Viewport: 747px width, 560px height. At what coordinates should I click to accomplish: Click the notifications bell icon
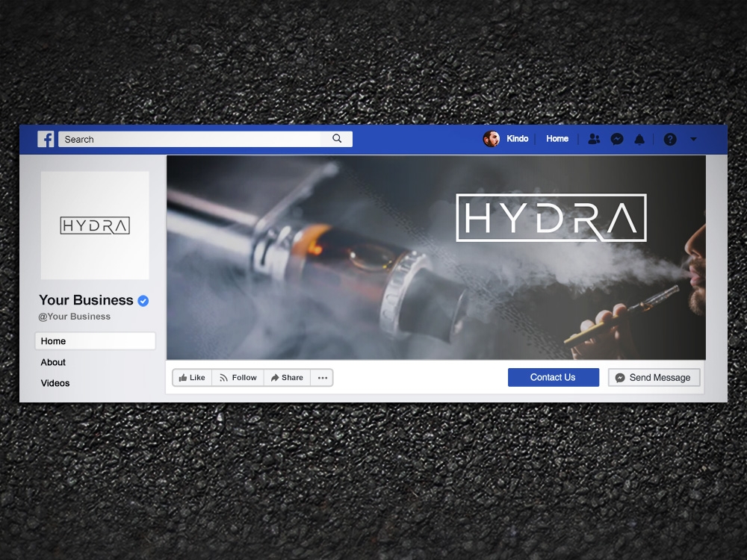pyautogui.click(x=639, y=139)
